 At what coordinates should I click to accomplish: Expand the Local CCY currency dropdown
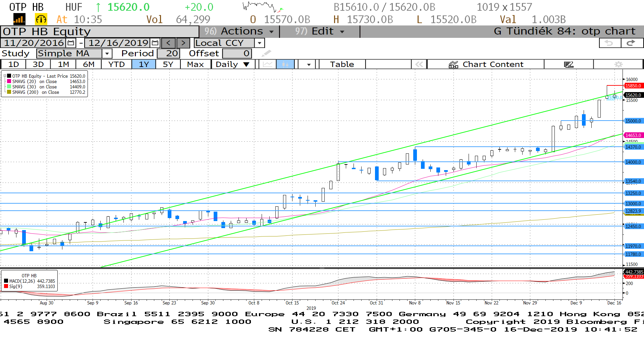[259, 43]
